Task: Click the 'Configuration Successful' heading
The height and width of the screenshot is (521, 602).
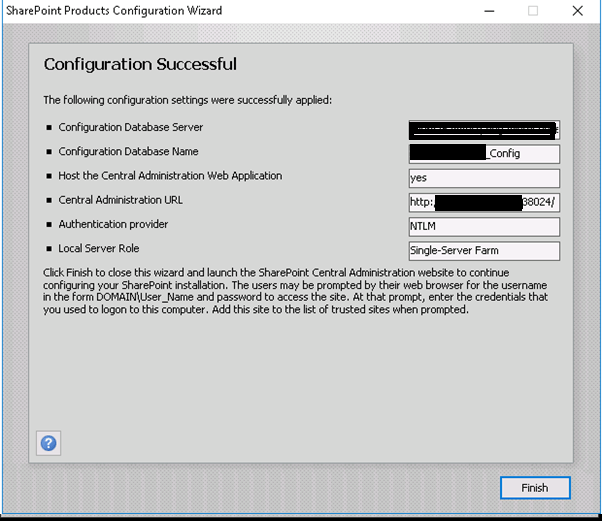Action: coord(140,64)
